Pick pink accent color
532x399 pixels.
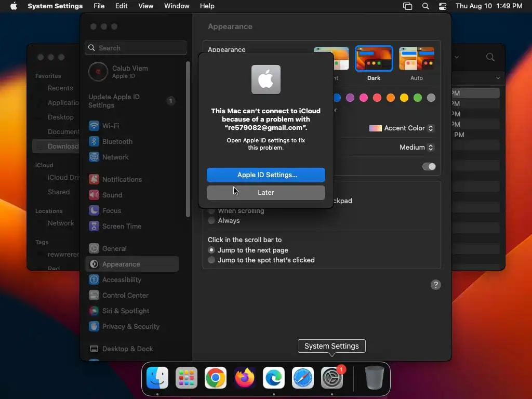click(364, 98)
